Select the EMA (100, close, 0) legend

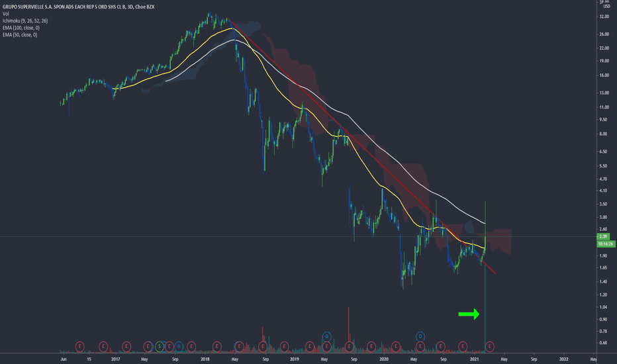tap(21, 28)
